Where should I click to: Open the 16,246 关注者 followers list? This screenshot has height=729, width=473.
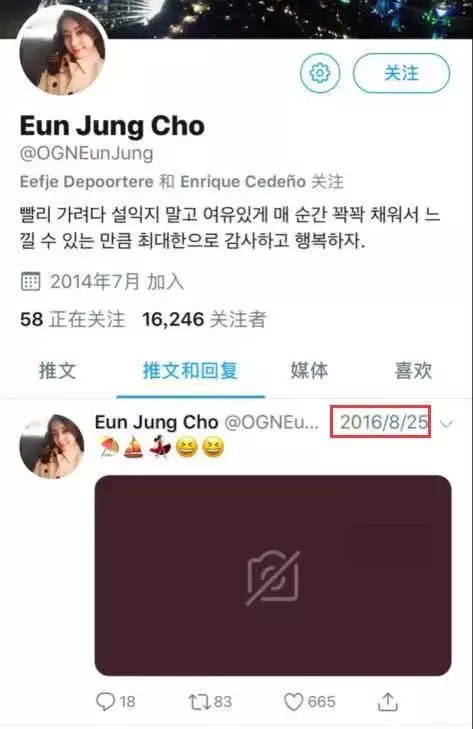click(204, 319)
